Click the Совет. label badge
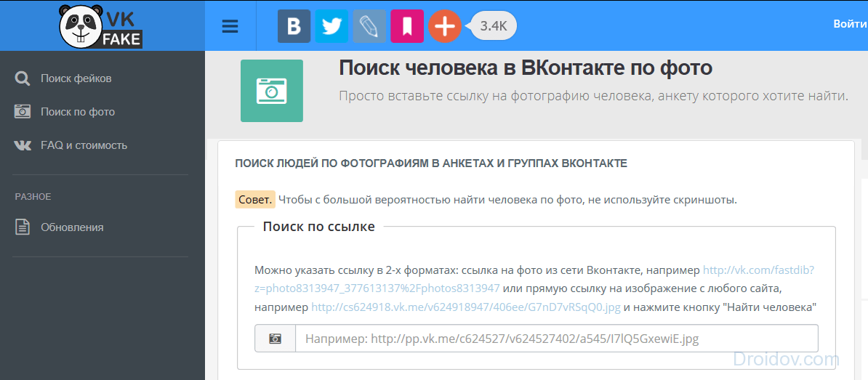 click(x=255, y=200)
